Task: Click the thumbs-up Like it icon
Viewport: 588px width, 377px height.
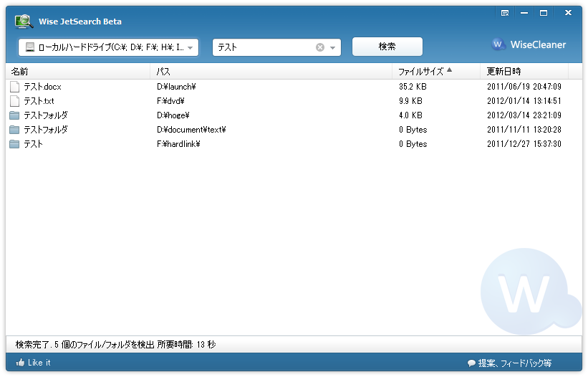Action: coord(20,363)
